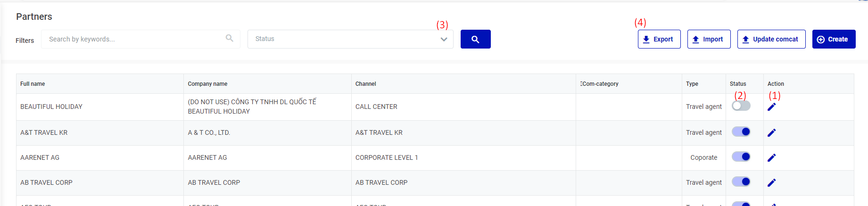This screenshot has width=868, height=206.
Task: Edit the A&T TRAVEL KR partner
Action: [771, 133]
